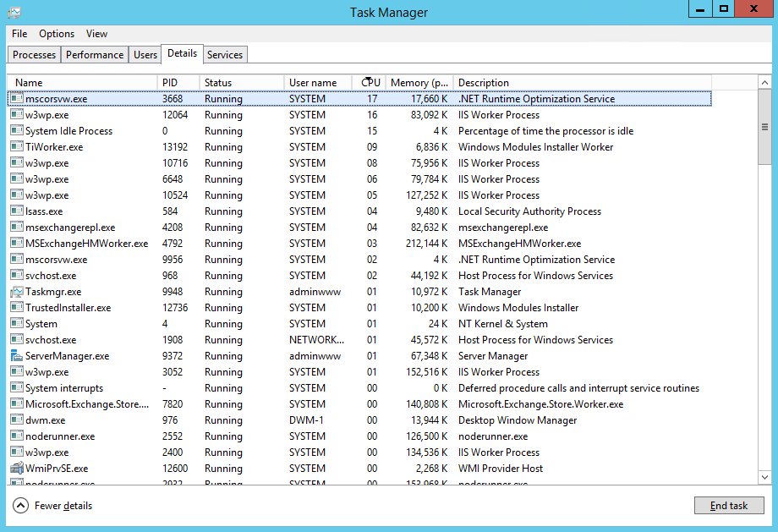
Task: Click the ServerManager.exe process icon
Action: click(17, 356)
